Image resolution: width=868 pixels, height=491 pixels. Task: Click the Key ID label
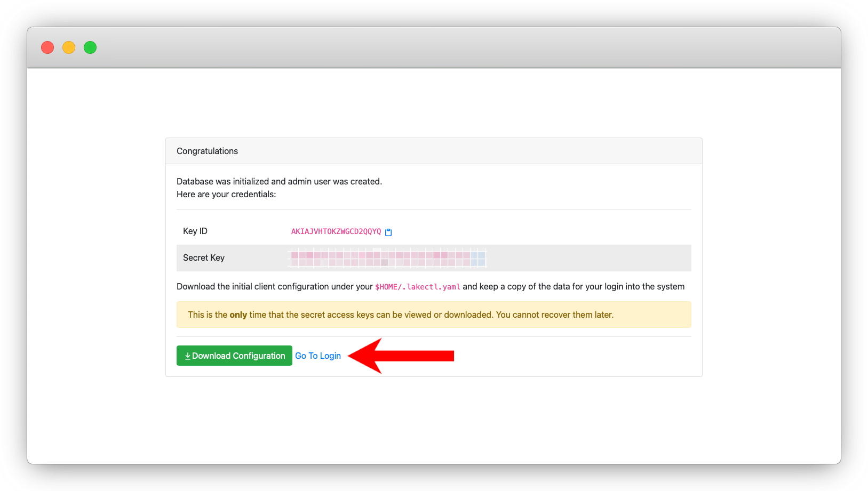[x=195, y=231]
